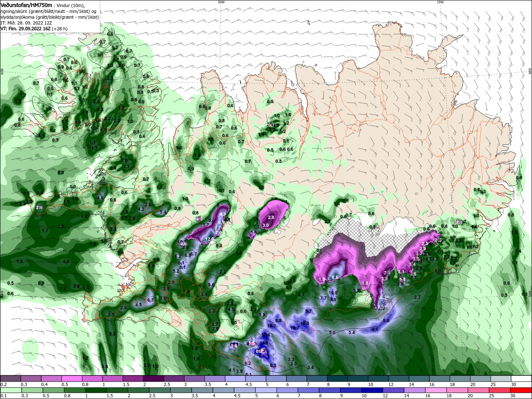The height and width of the screenshot is (399, 532).
Task: Click the 10.7 precipitation value on map
Action: (x=295, y=328)
